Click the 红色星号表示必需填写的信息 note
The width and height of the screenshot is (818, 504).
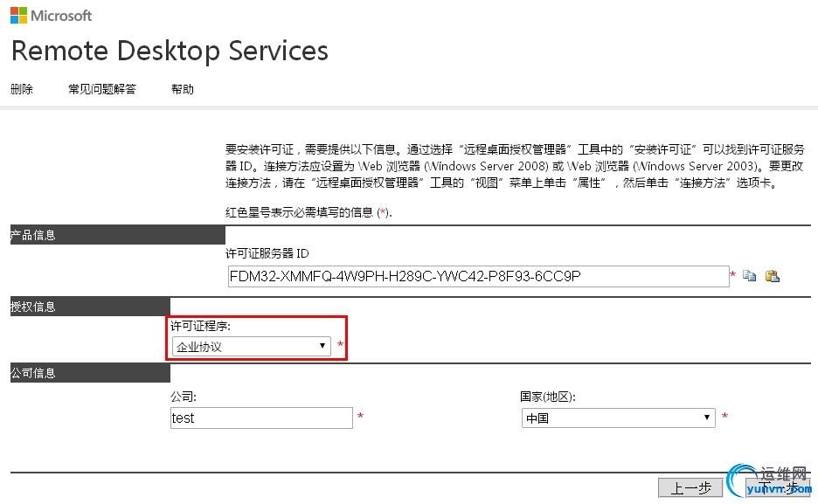click(x=308, y=212)
